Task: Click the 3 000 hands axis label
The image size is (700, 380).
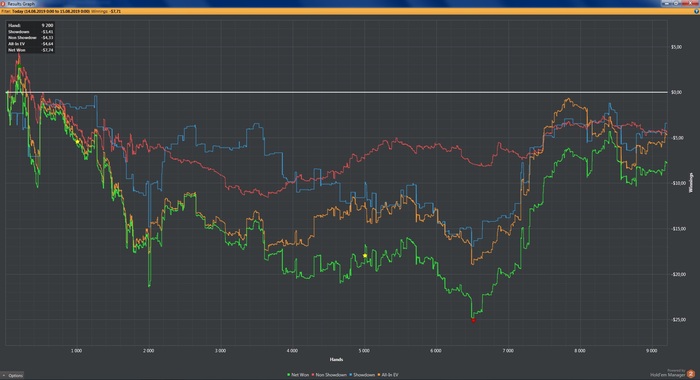Action: click(221, 351)
